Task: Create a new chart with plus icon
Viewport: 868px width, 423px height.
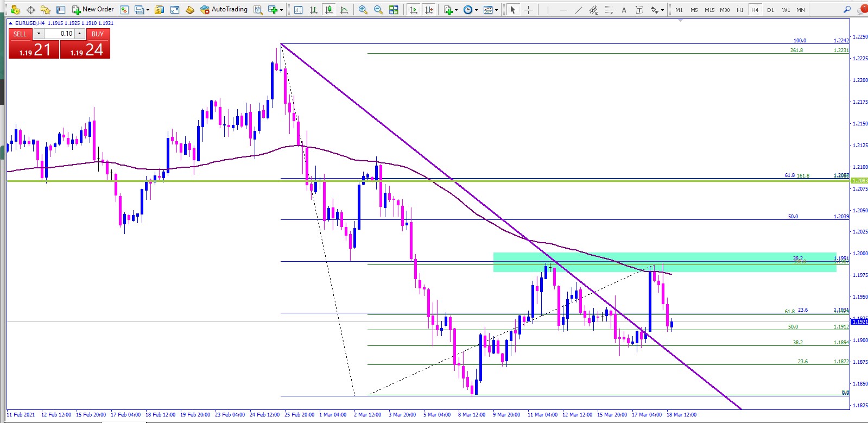Action: point(273,9)
